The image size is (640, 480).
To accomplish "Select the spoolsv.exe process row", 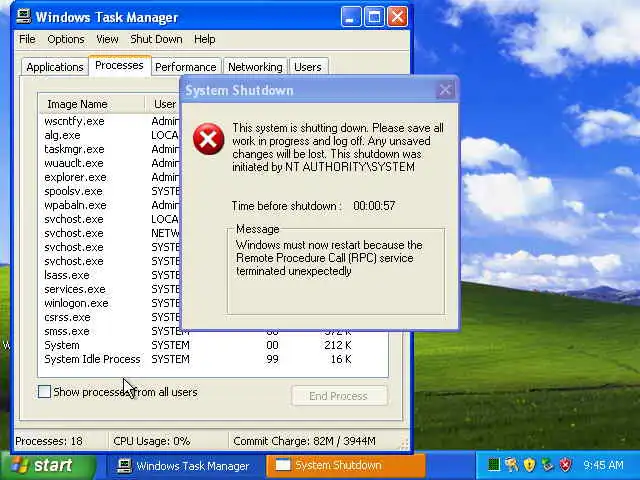I will (x=111, y=191).
